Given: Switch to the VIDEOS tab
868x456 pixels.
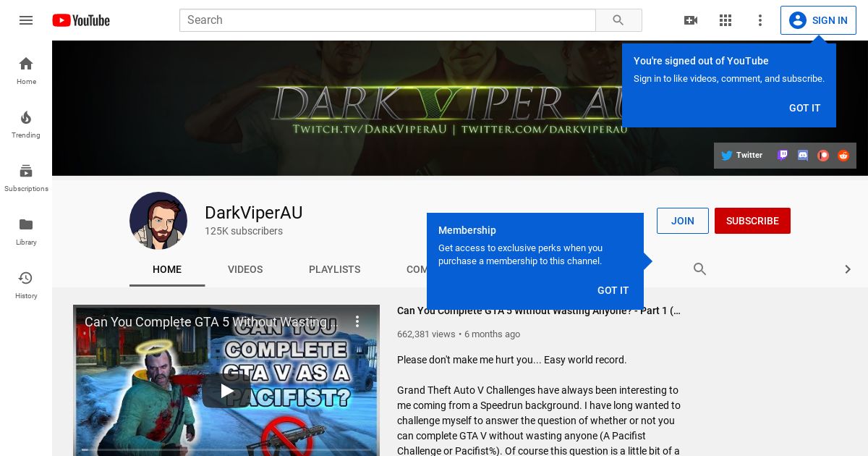Looking at the screenshot, I should [x=245, y=269].
